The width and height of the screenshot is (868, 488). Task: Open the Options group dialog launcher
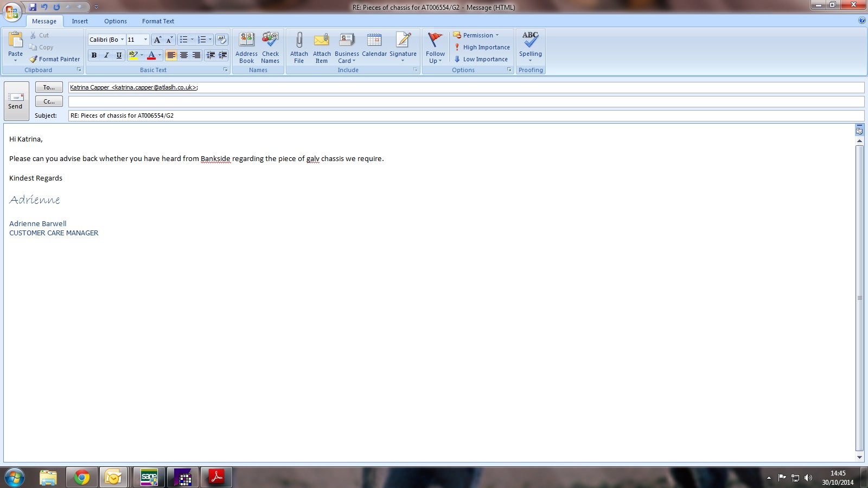509,70
